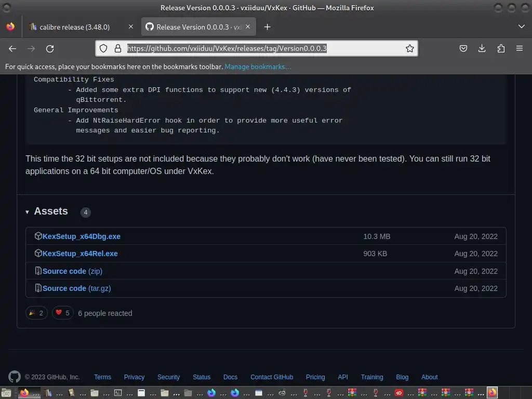Switch to the calibre release (3.48.0) tab
Screen dimensions: 532x399
(75, 27)
